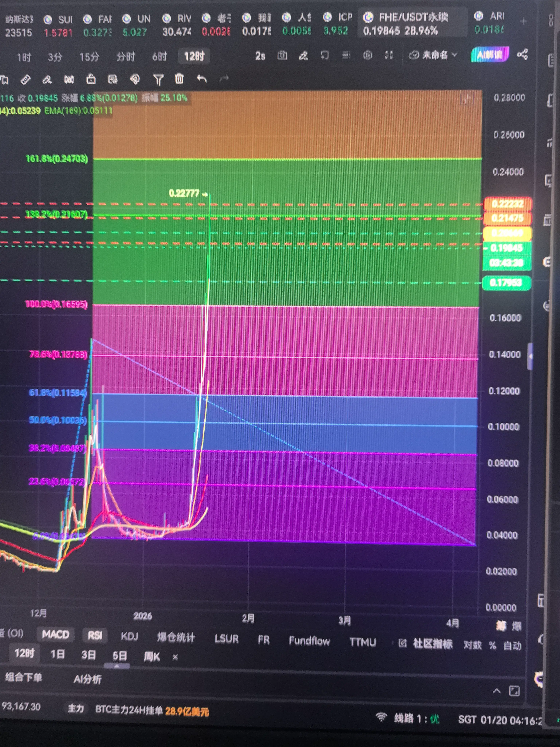Click the chart settings hexagon icon
The height and width of the screenshot is (747, 560).
368,55
